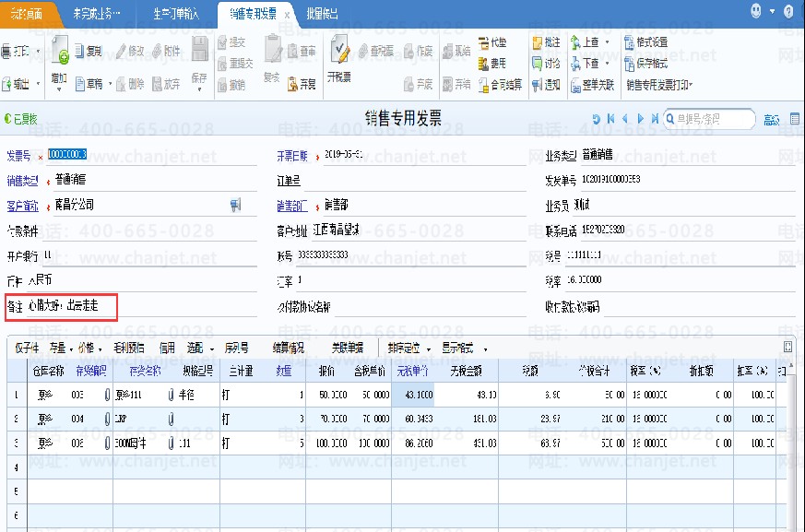Screen dimensions: 805x532
Task: Click the refresh icon beside record navigation
Action: coord(597,119)
